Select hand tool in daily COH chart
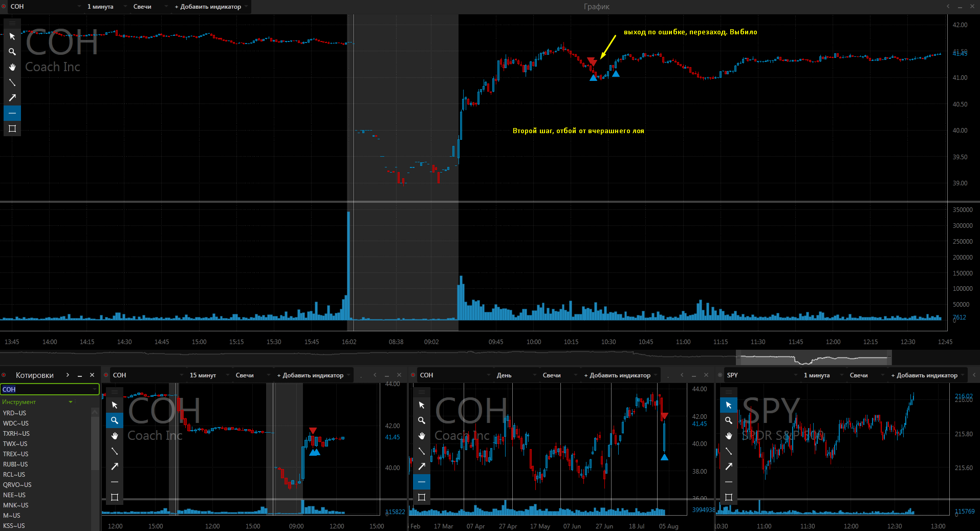The height and width of the screenshot is (531, 980). point(422,436)
